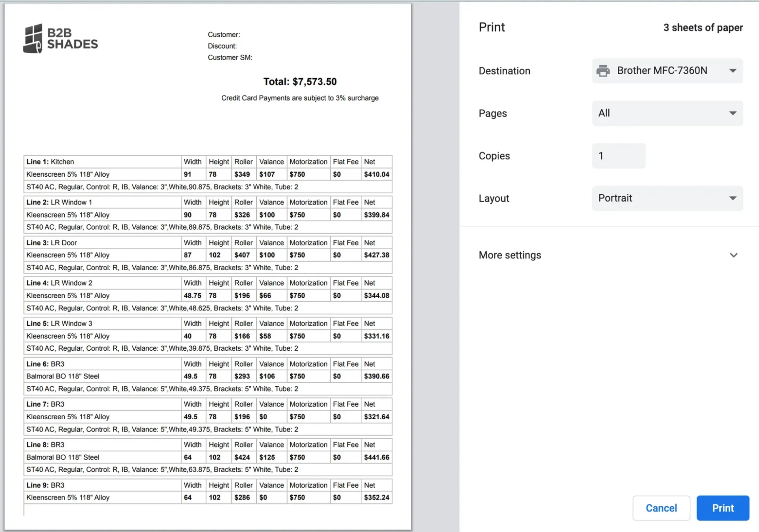
Task: Cancel the print dialog
Action: (661, 508)
